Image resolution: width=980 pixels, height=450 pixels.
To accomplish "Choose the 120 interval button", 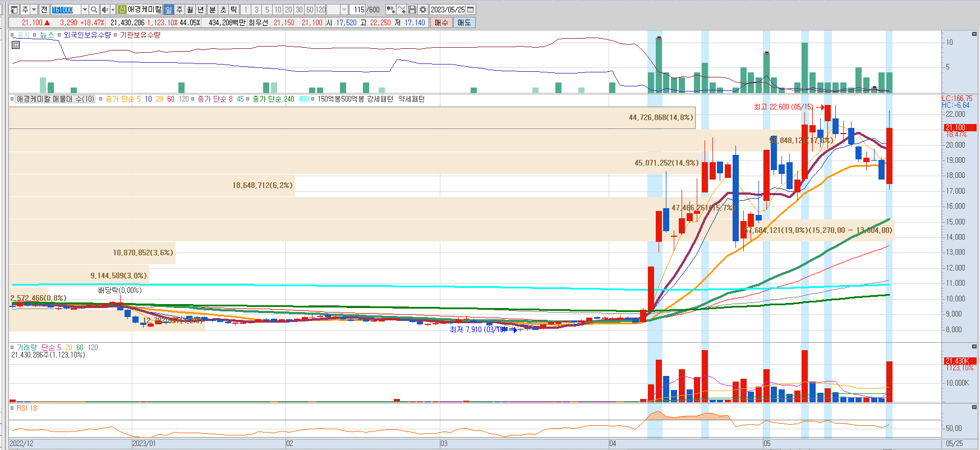I will [x=320, y=10].
